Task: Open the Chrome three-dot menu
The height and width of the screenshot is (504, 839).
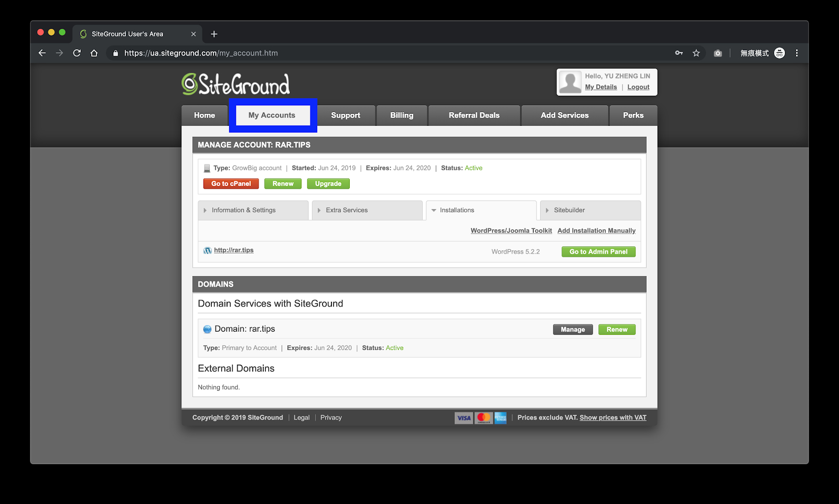Action: 797,53
